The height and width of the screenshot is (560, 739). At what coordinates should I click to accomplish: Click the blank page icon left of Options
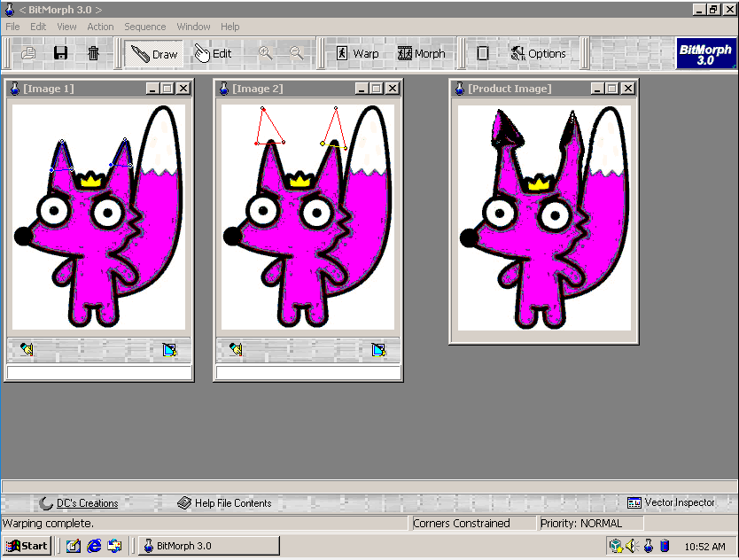[x=482, y=53]
